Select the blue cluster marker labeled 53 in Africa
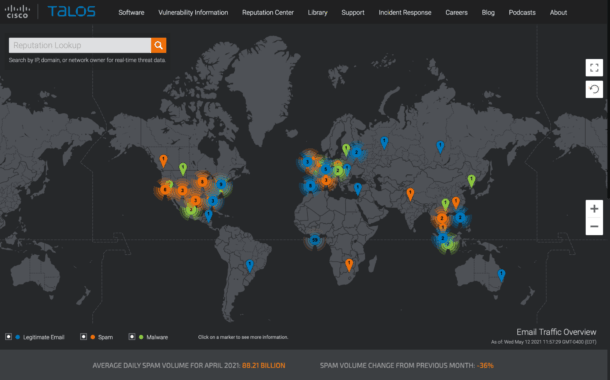The width and height of the screenshot is (610, 380). tap(315, 240)
